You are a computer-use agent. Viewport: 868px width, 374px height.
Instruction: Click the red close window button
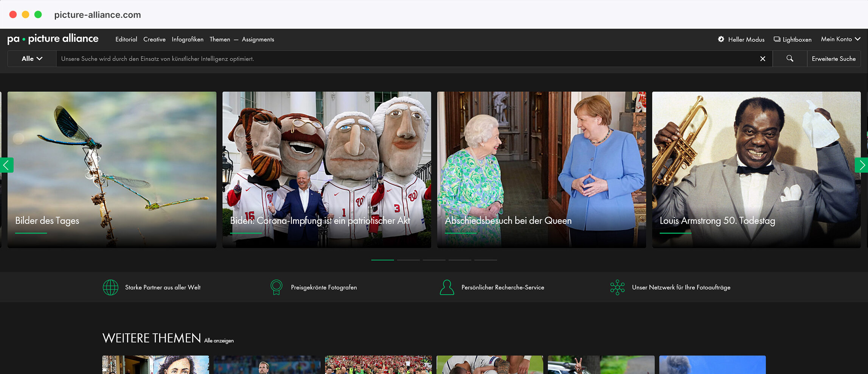pos(13,14)
